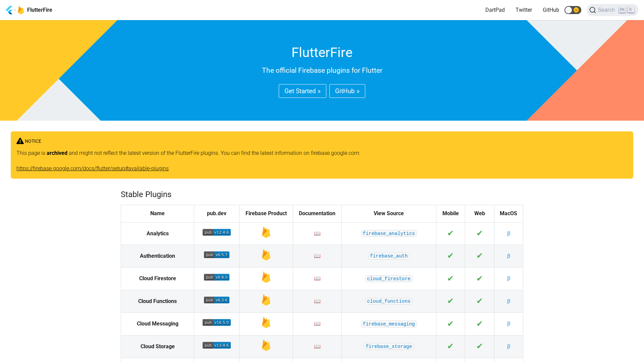Open the Cloud Messaging documentation book icon
Image resolution: width=644 pixels, height=362 pixels.
[317, 324]
